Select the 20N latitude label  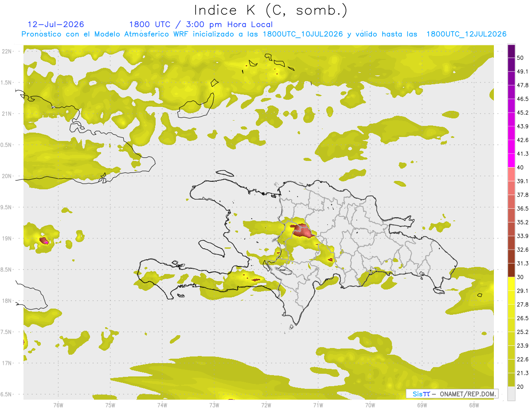7,176
